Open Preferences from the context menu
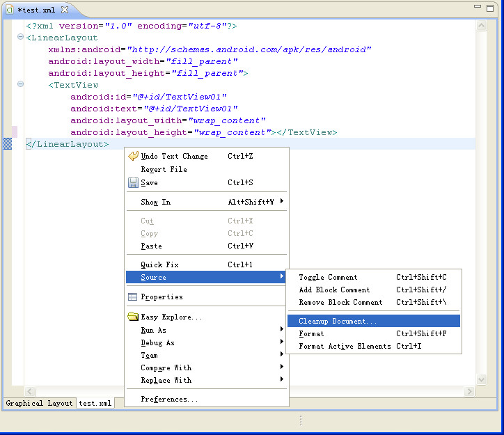Screen dimensions: 504x435 click(x=169, y=400)
